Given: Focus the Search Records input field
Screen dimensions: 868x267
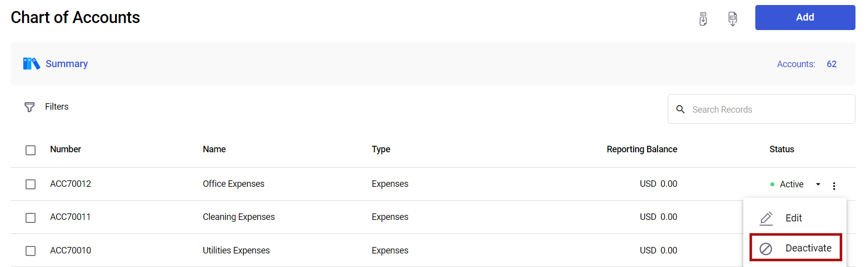Looking at the screenshot, I should 761,109.
